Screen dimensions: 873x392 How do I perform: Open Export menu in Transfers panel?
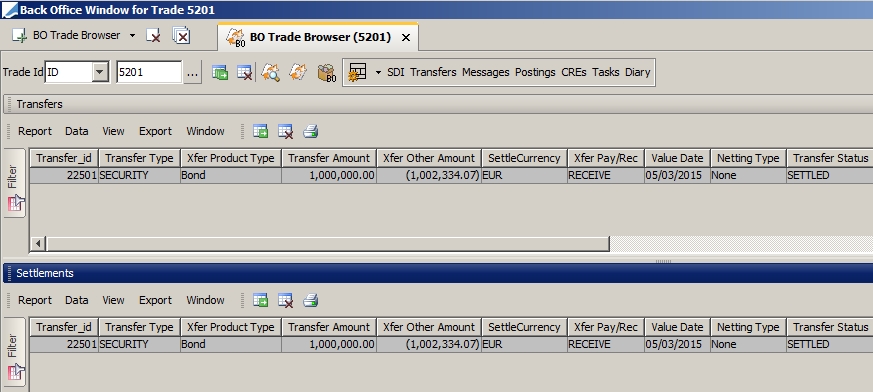point(155,131)
